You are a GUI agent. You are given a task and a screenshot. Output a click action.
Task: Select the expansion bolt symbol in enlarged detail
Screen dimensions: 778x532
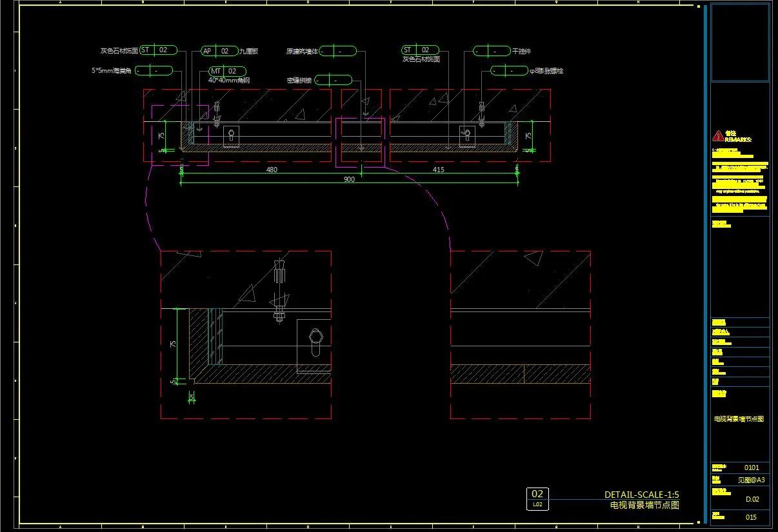point(279,290)
